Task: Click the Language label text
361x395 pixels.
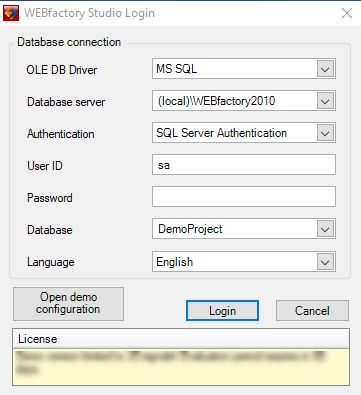Action: 51,262
